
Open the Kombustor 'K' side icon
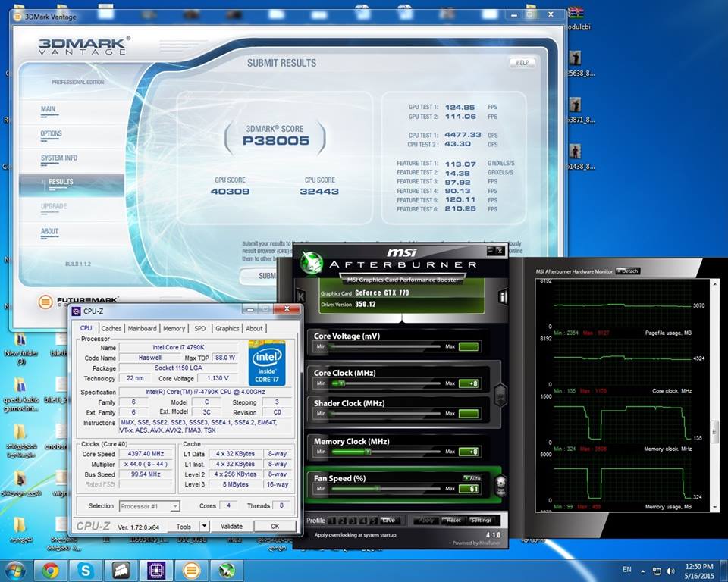[301, 296]
